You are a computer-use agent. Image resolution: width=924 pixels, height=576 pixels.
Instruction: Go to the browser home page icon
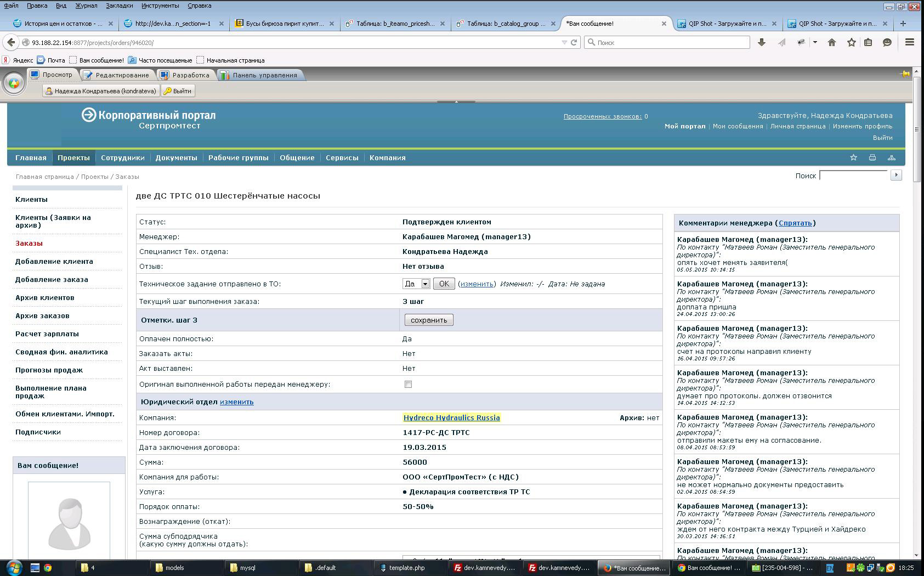point(832,42)
